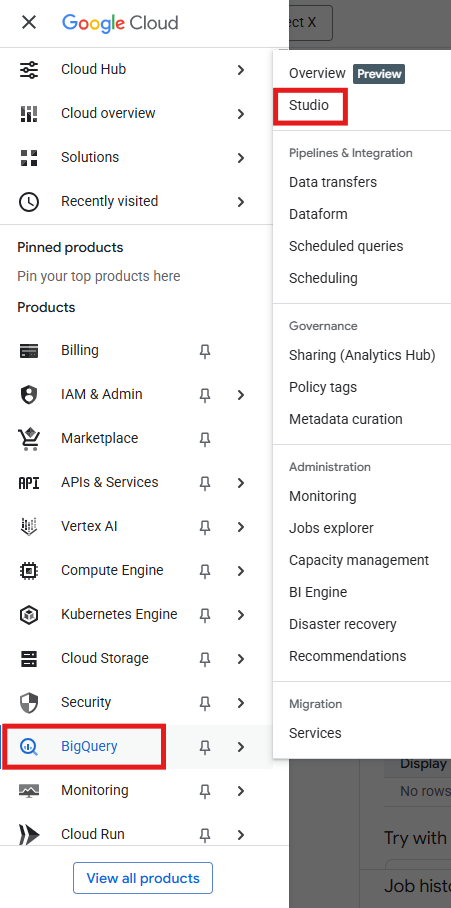Select the BigQuery product label
451x908 pixels.
pos(89,746)
